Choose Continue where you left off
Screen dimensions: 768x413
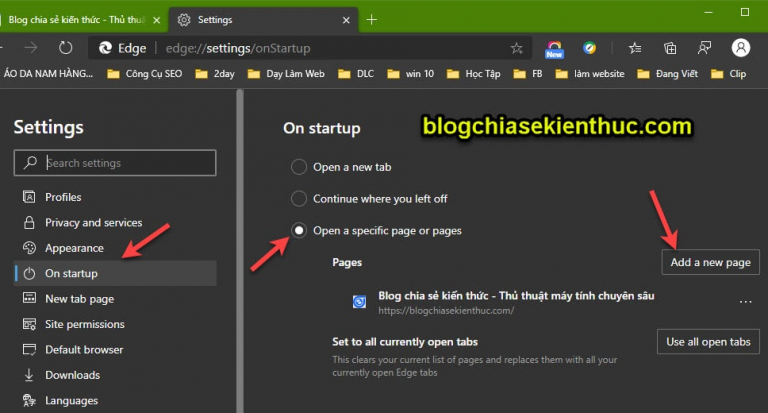tap(299, 199)
